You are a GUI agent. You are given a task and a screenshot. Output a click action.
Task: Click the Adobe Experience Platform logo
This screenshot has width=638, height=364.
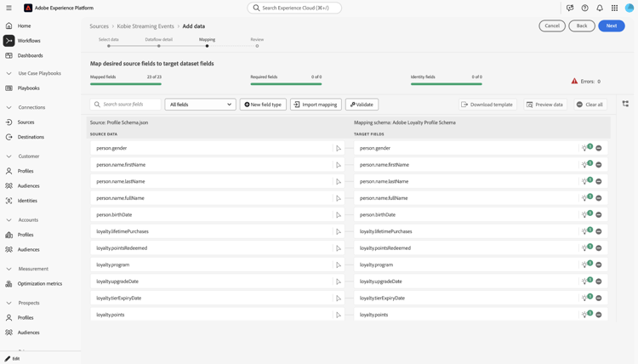pos(28,8)
